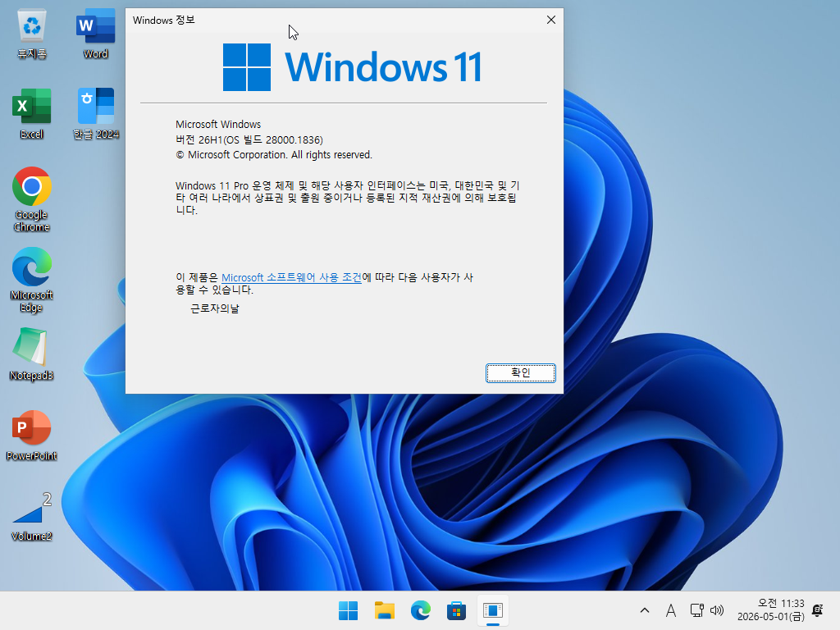Click the registered user name 근로자의날
This screenshot has height=630, width=840.
(x=215, y=308)
